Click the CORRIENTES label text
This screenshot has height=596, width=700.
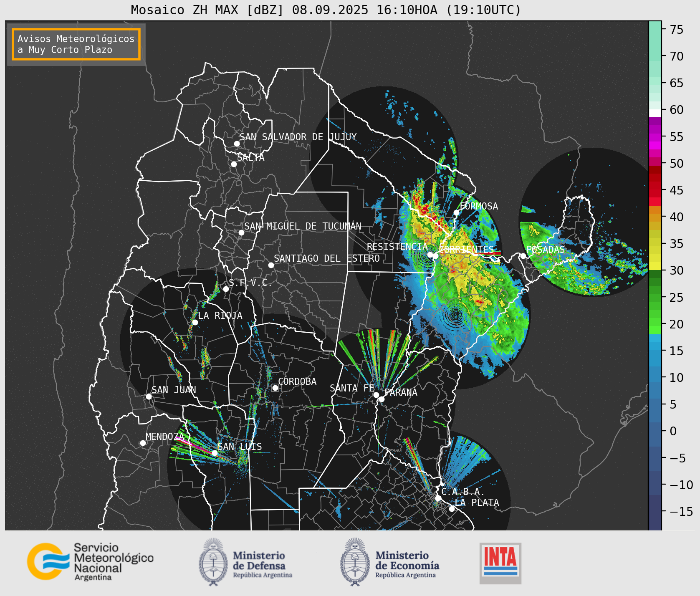pos(466,250)
